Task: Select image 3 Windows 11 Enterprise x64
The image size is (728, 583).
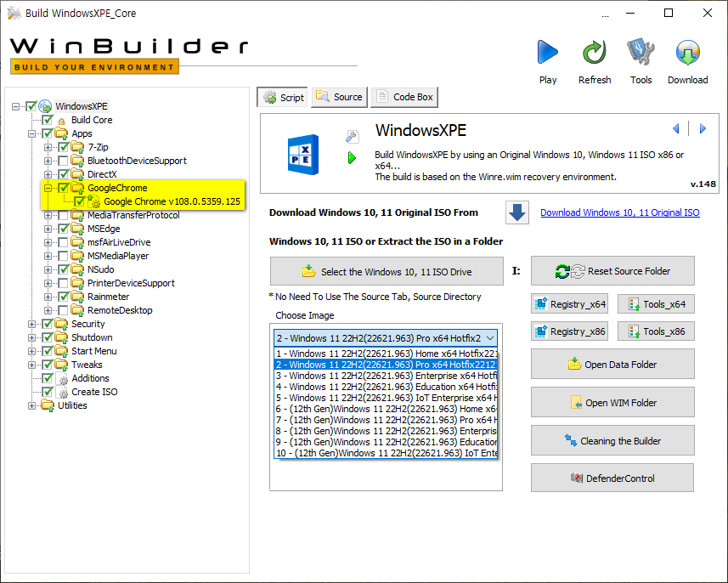Action: [x=386, y=376]
